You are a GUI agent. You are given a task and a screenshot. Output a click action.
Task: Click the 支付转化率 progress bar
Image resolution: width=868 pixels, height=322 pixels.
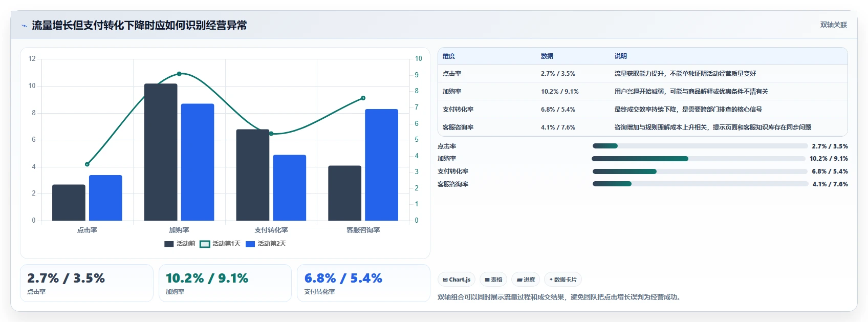pyautogui.click(x=700, y=171)
